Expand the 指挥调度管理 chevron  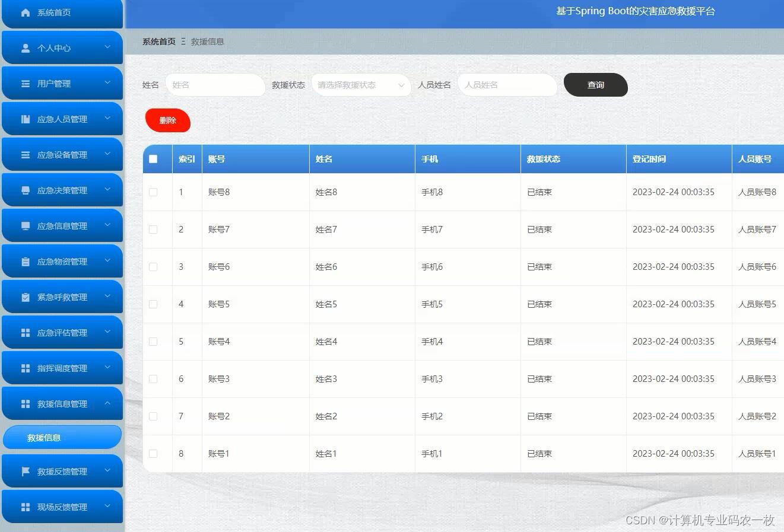pyautogui.click(x=107, y=367)
